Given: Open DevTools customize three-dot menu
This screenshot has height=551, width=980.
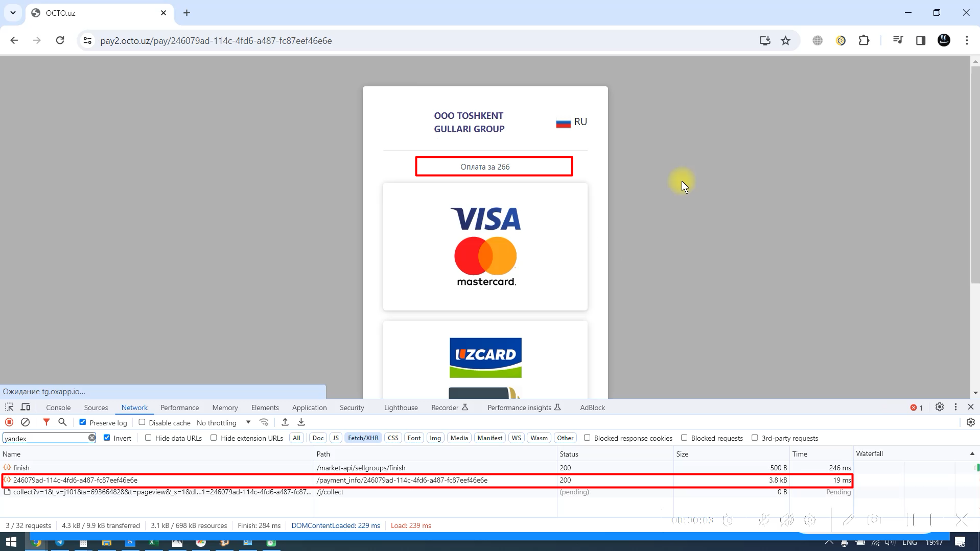Looking at the screenshot, I should [x=955, y=407].
